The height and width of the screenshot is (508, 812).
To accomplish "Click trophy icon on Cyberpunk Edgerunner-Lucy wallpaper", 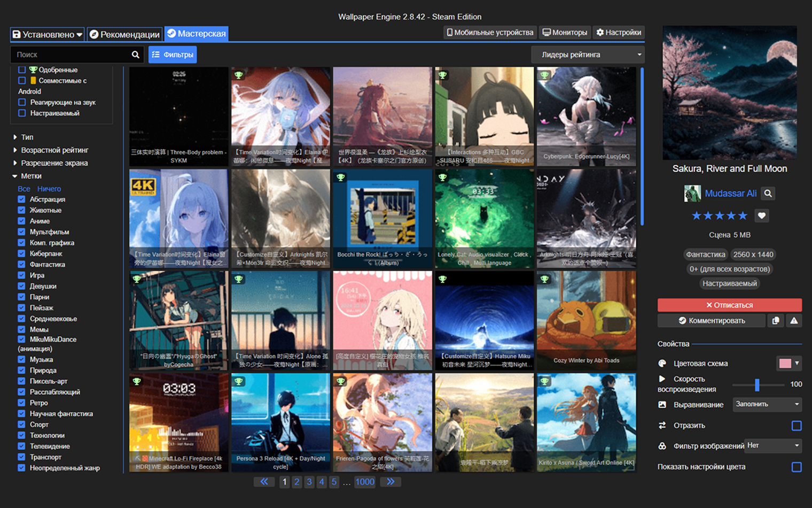I will [544, 75].
